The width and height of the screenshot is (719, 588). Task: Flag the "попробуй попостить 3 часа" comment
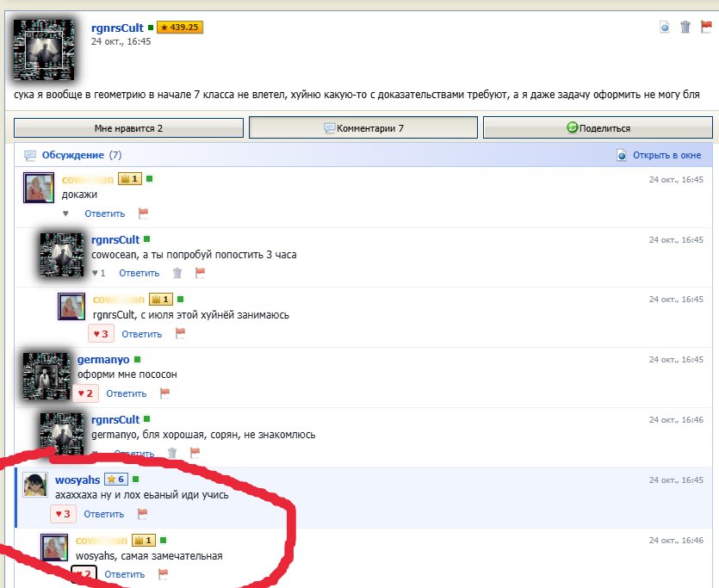pos(200,273)
